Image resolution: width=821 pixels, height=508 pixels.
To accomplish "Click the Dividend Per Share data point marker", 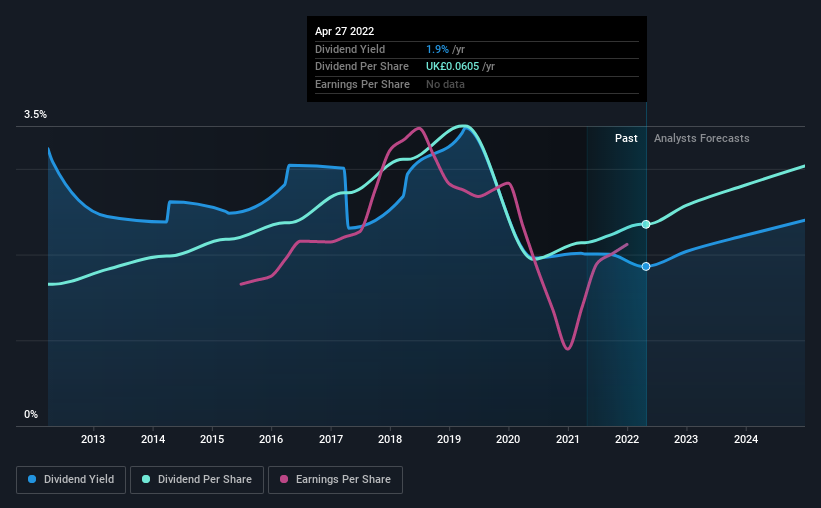I will point(646,224).
